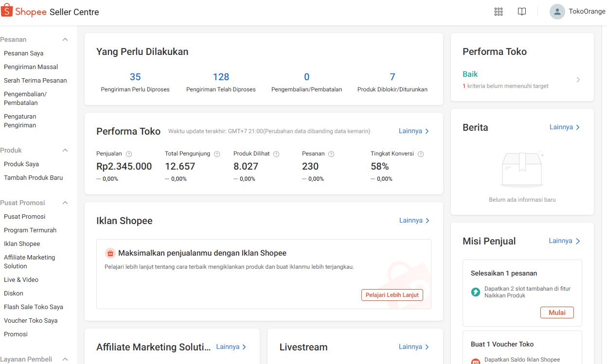The image size is (607, 364).
Task: Click the empty box illustration in Berita
Action: click(x=522, y=169)
